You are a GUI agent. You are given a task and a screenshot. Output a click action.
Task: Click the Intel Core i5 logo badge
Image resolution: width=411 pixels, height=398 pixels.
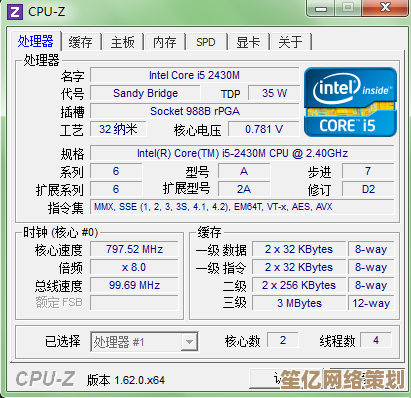coord(350,102)
